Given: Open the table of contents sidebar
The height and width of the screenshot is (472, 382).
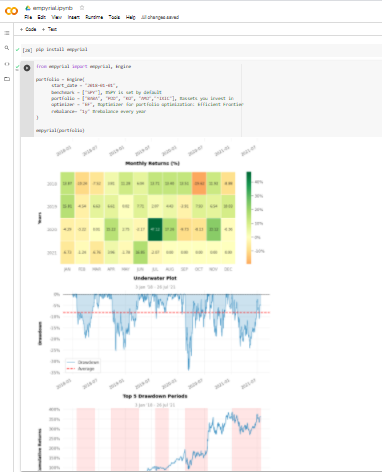Looking at the screenshot, I should [x=7, y=33].
